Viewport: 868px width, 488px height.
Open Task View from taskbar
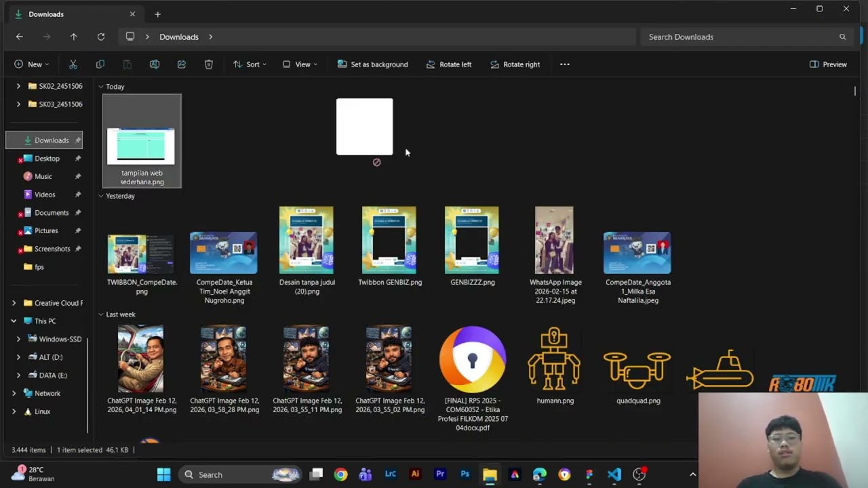[316, 474]
